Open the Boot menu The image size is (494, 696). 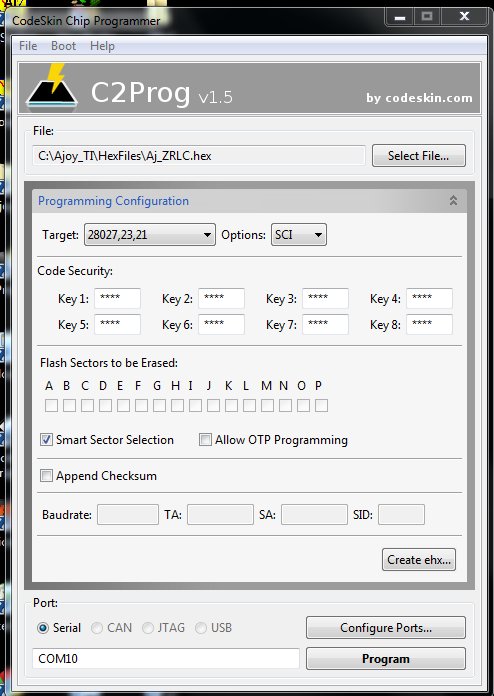pos(63,46)
